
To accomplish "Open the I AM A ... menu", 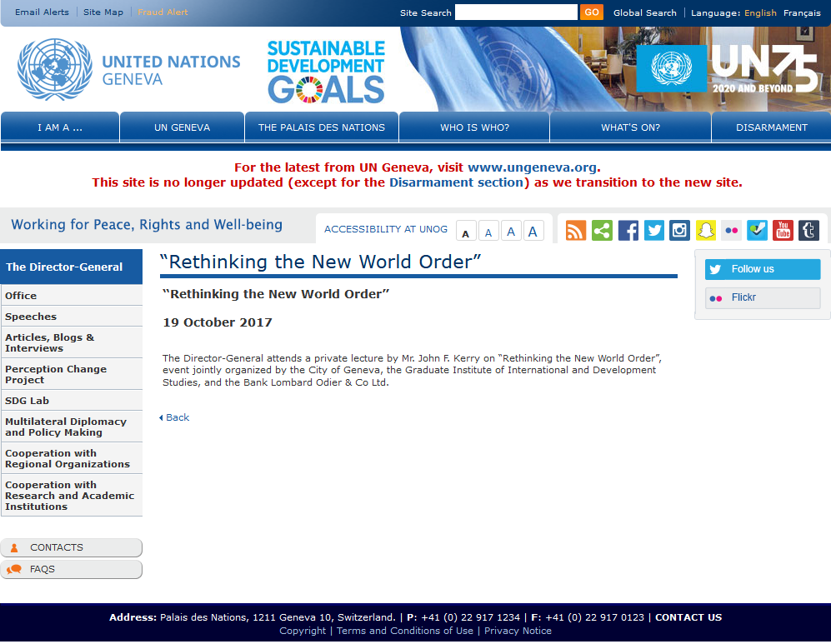I will click(60, 127).
